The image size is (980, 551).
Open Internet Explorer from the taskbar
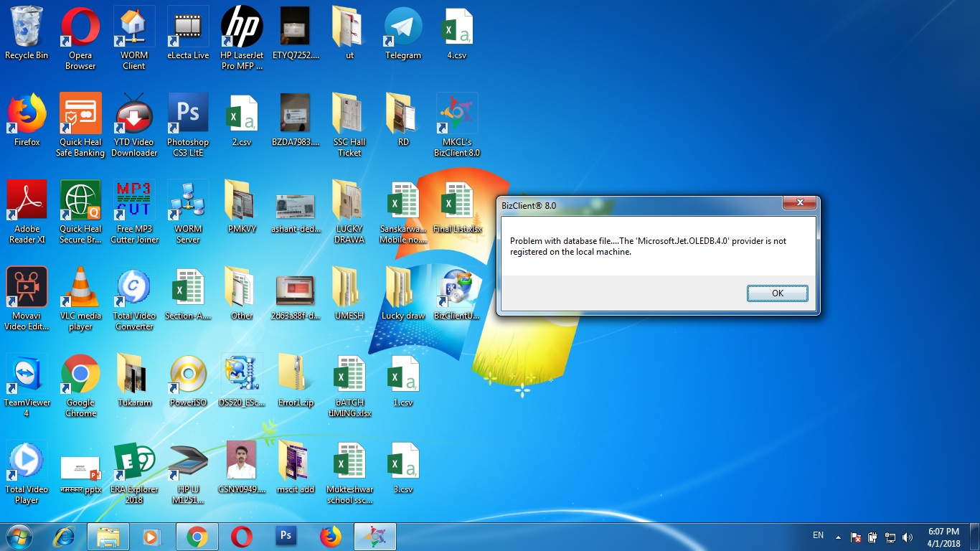click(65, 537)
